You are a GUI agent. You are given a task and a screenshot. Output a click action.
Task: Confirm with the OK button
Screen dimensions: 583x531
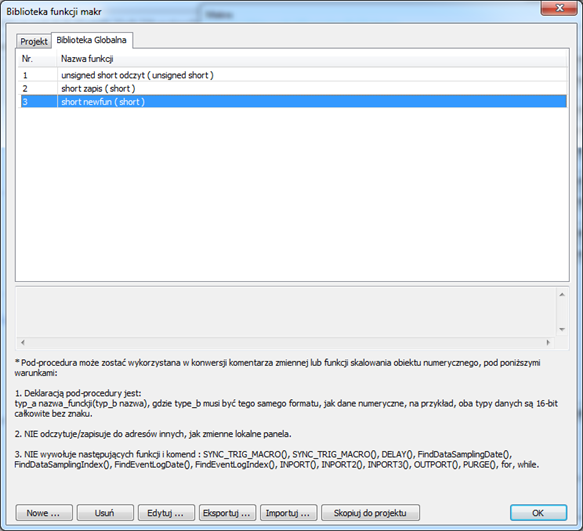point(538,513)
